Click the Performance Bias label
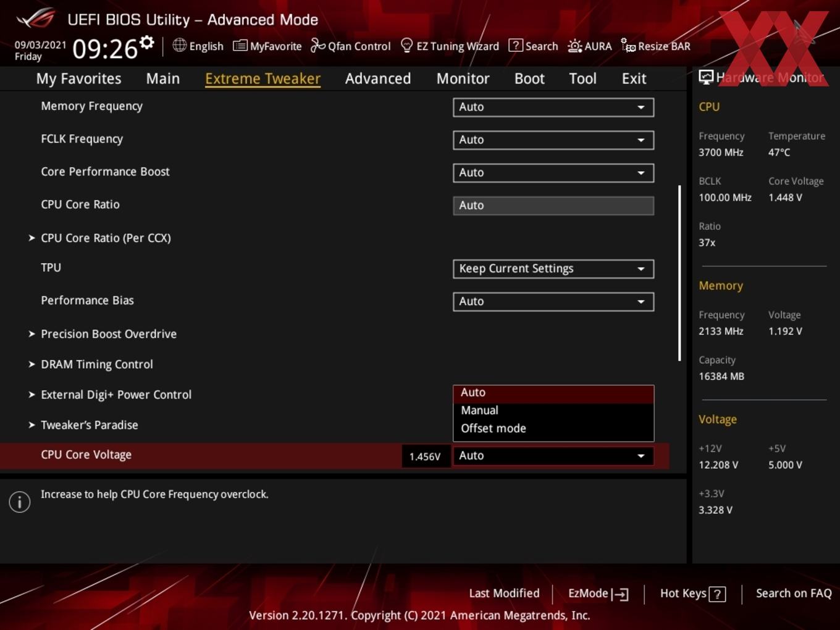This screenshot has width=840, height=630. (x=87, y=301)
